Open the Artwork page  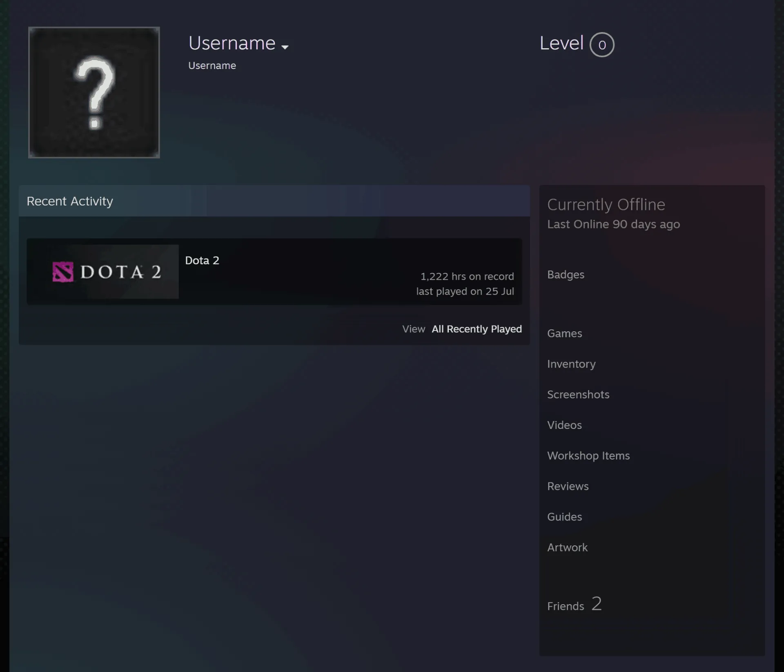point(567,547)
